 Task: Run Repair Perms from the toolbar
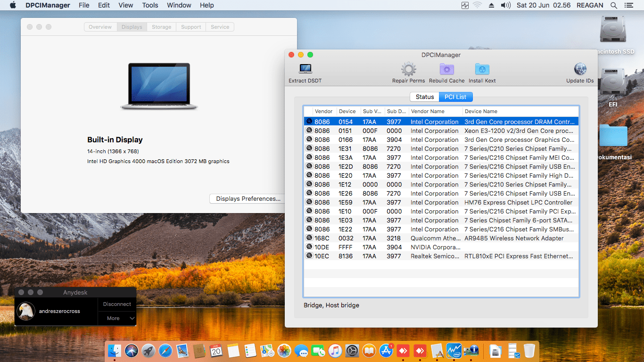tap(408, 69)
